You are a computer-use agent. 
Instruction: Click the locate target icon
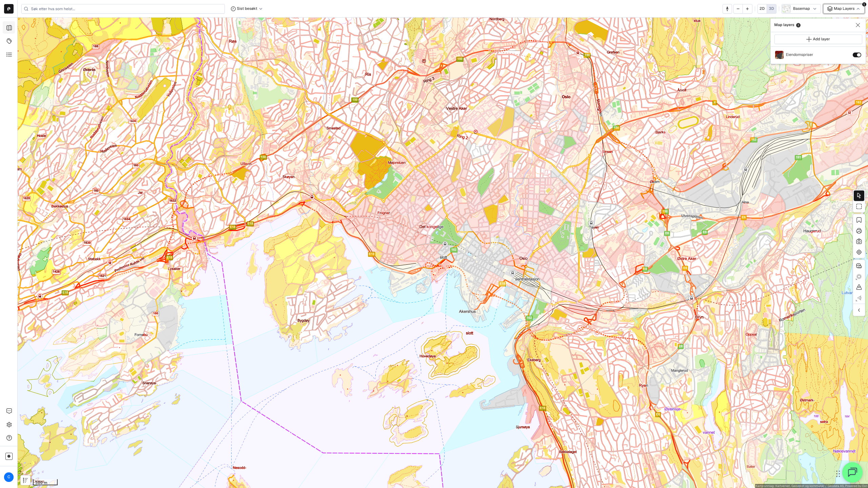point(859,252)
